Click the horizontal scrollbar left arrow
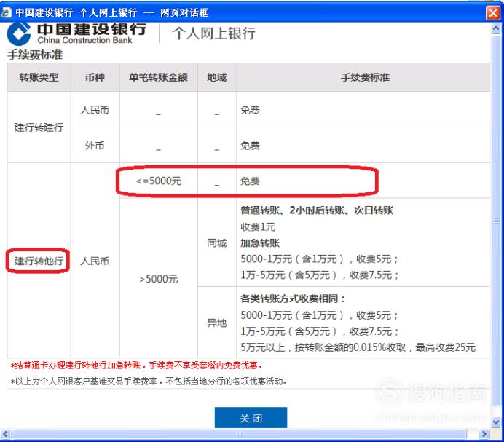This screenshot has width=504, height=442. (5, 434)
